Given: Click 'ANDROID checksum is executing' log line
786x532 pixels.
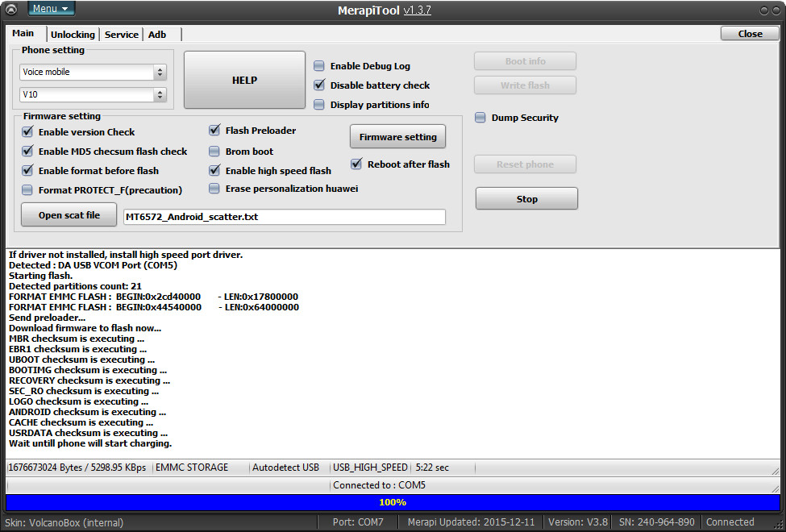Looking at the screenshot, I should (x=87, y=412).
